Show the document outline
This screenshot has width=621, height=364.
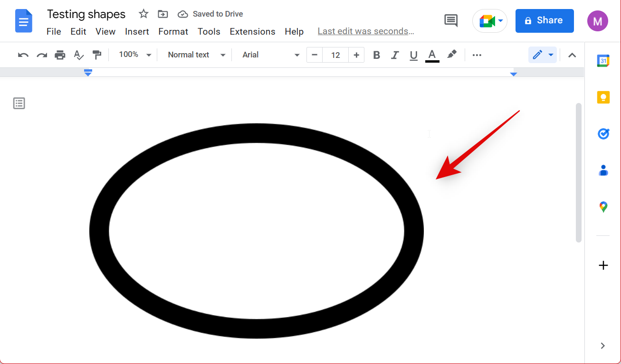click(19, 103)
